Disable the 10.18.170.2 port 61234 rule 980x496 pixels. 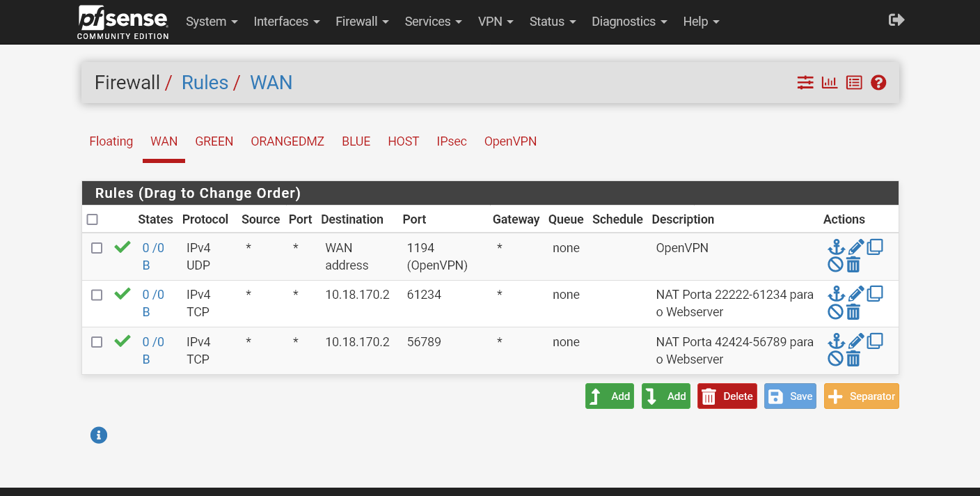point(836,311)
